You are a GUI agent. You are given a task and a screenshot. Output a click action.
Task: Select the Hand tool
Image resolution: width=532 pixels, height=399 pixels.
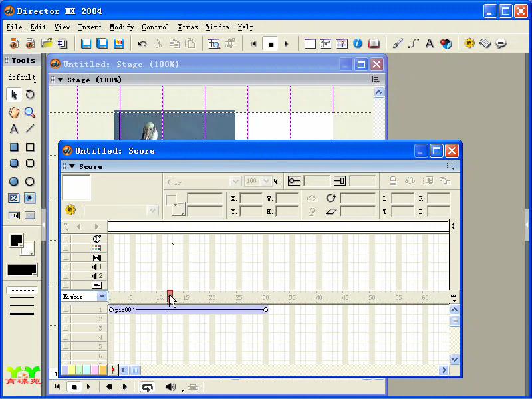14,112
